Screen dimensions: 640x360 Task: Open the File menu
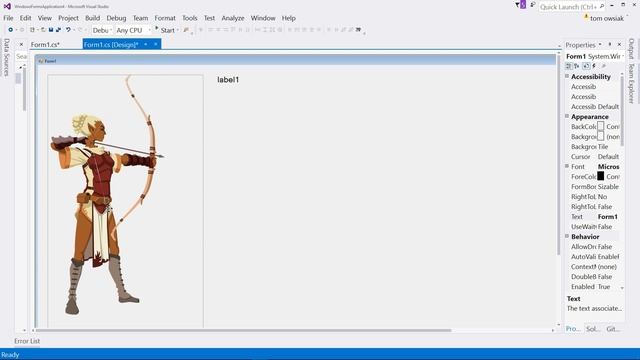coord(8,18)
